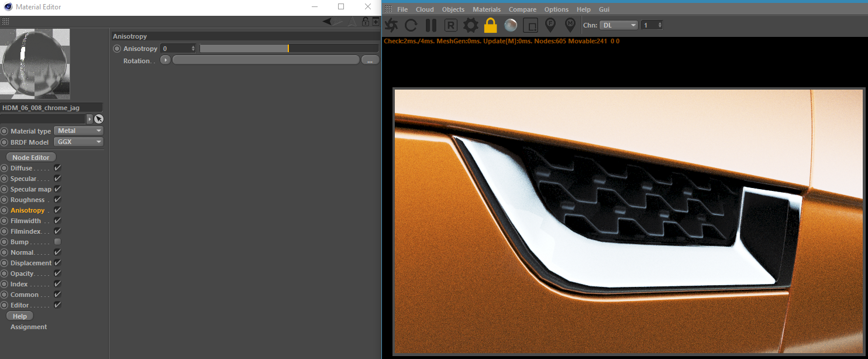Click the Live Viewer grip handle icon
Screen dimensions: 868x359
388,9
